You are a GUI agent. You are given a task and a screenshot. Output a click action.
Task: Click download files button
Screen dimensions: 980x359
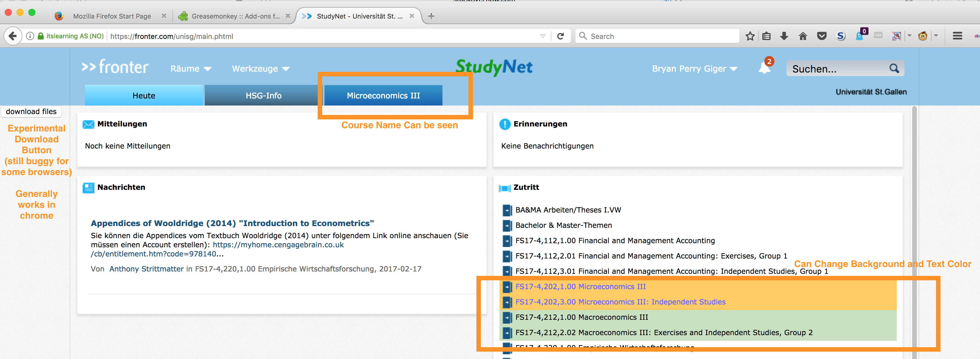click(x=32, y=111)
